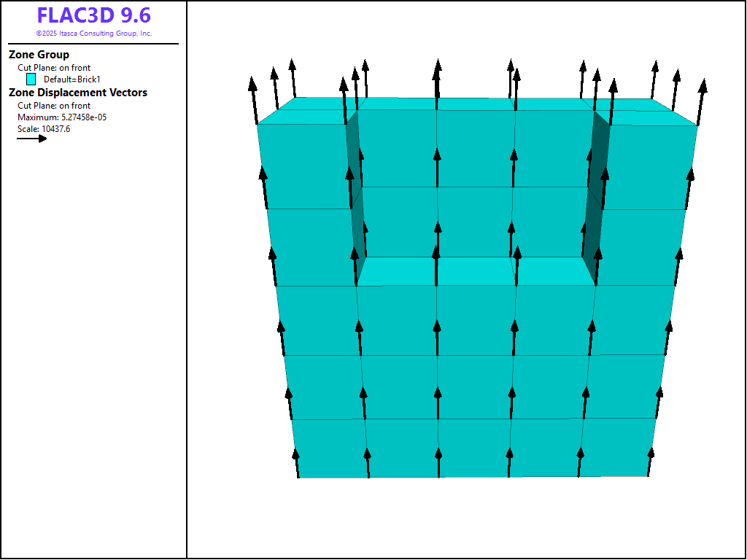Click the Itasca Consulting Group copyright line

point(94,34)
